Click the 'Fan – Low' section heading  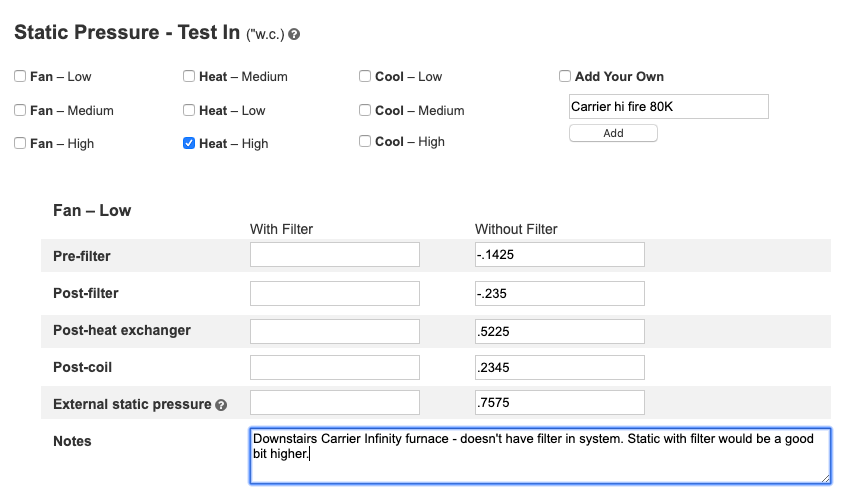coord(92,211)
